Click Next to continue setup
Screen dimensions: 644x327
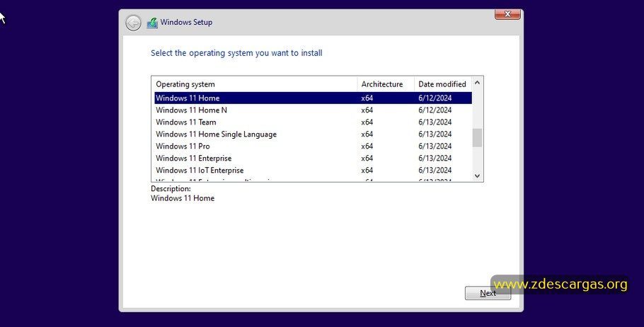488,293
